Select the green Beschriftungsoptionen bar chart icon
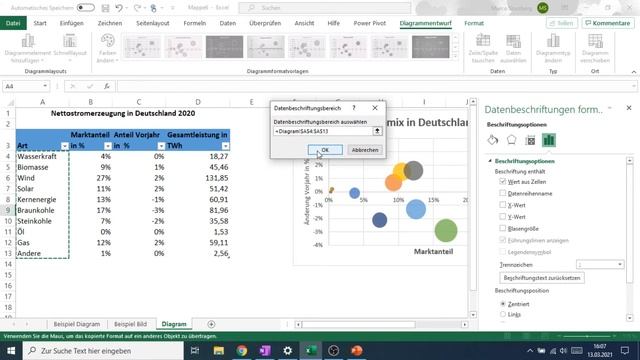Screen dimensions: 640x360 [x=549, y=140]
